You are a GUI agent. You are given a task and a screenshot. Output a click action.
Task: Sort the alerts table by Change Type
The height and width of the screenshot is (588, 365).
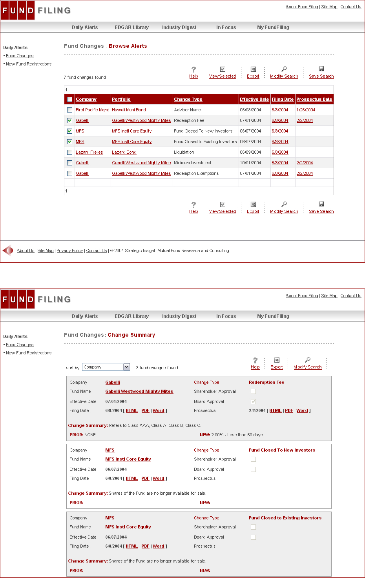click(x=188, y=100)
